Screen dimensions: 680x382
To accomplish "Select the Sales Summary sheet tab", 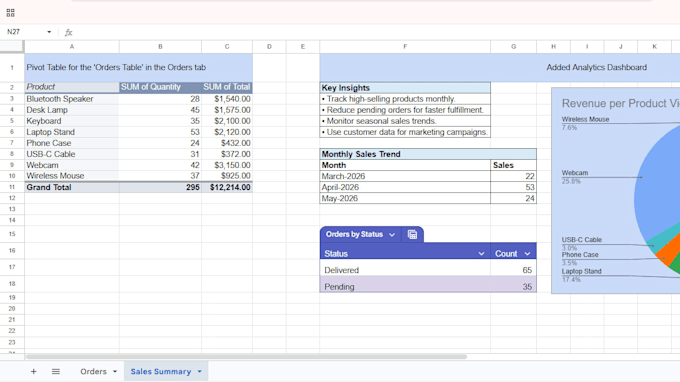I will 161,372.
